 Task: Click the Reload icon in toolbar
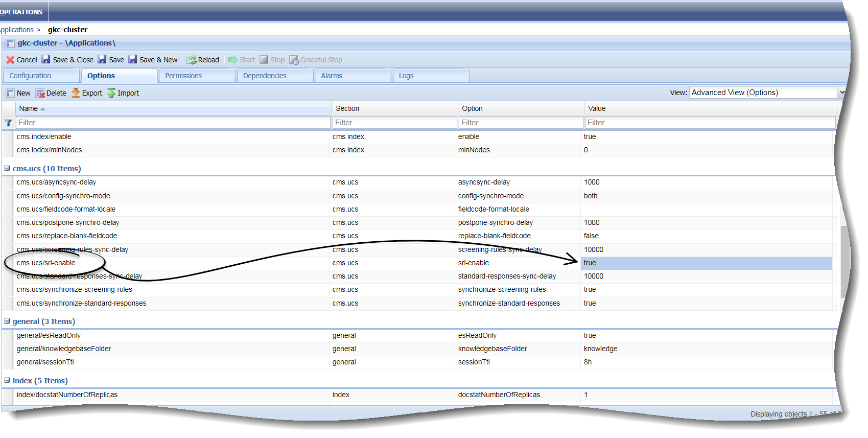coord(192,60)
